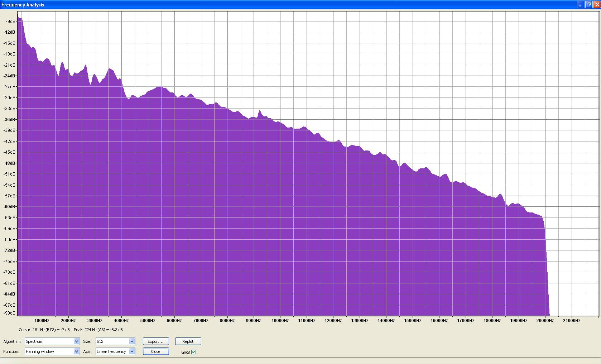Click the Axis: label
The height and width of the screenshot is (364, 601).
(x=87, y=351)
